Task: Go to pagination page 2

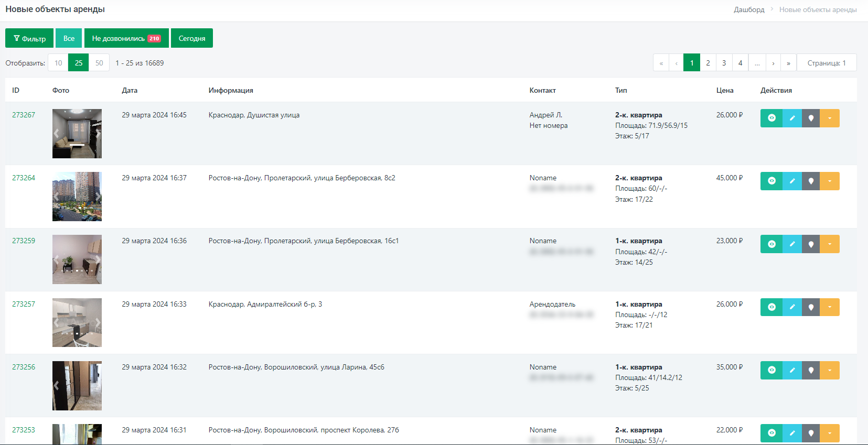Action: coord(708,63)
